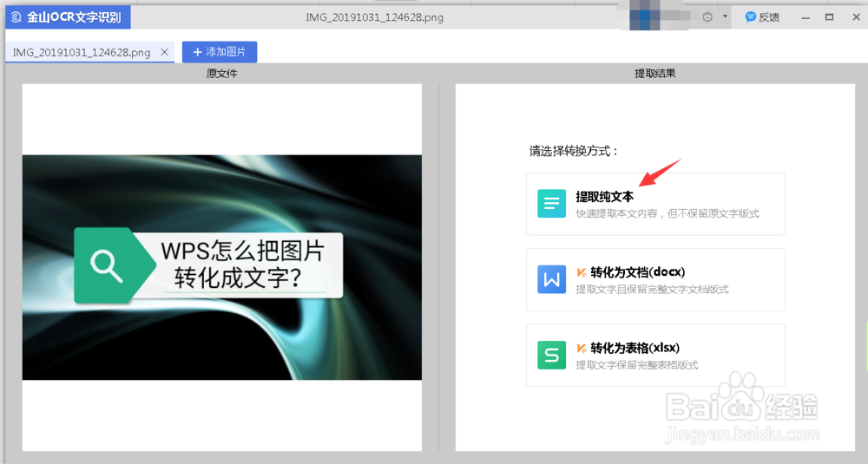This screenshot has height=464, width=868.
Task: Click the description 提取文字保留完整表格版式
Action: 636,365
